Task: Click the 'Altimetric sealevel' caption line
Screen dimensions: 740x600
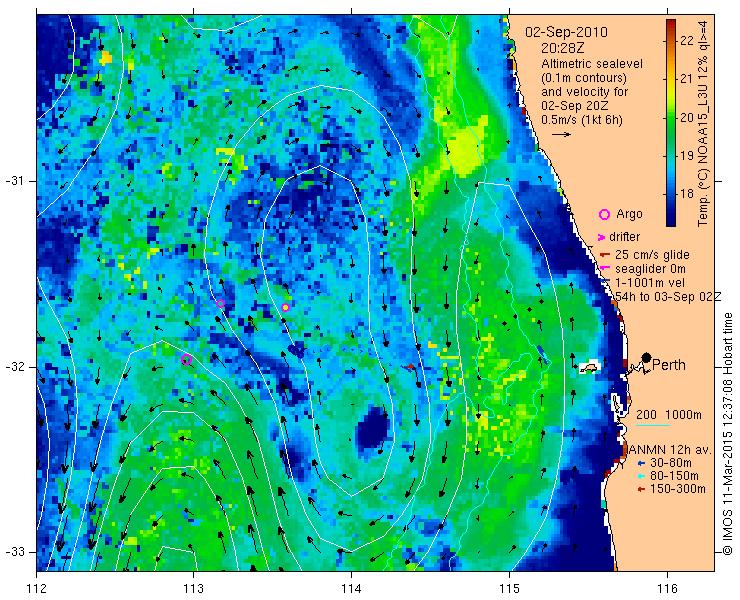Action: tap(592, 64)
